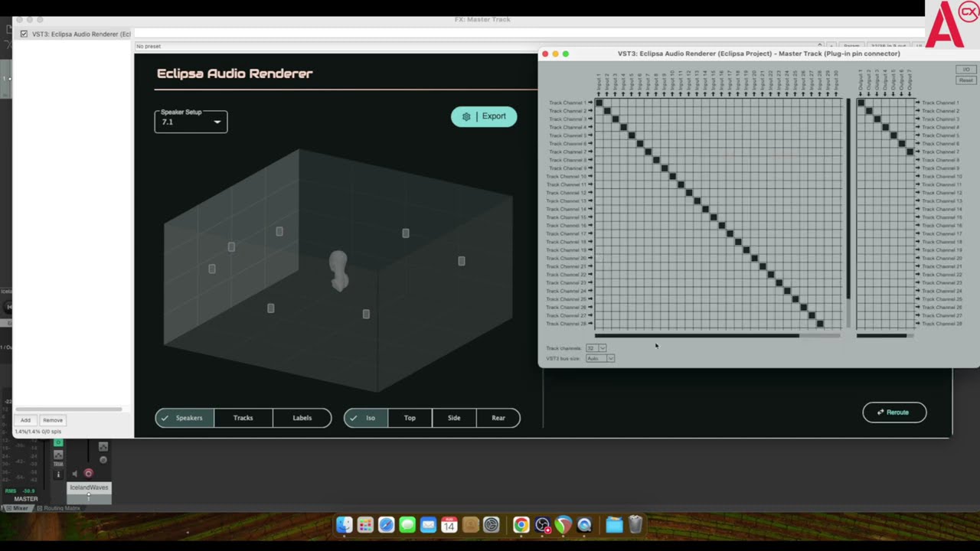Uncheck the Eclipsa Audio Renderer FX checkbox
This screenshot has height=551, width=980.
click(24, 34)
